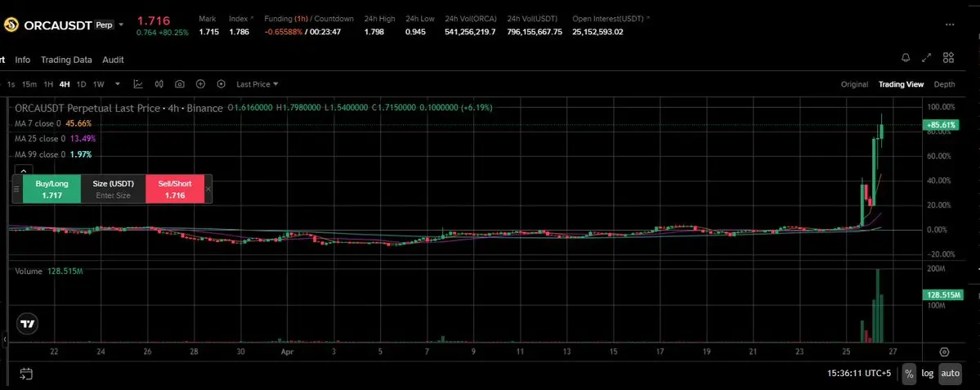
Task: Click the last price 1.716 in header
Action: [x=153, y=21]
